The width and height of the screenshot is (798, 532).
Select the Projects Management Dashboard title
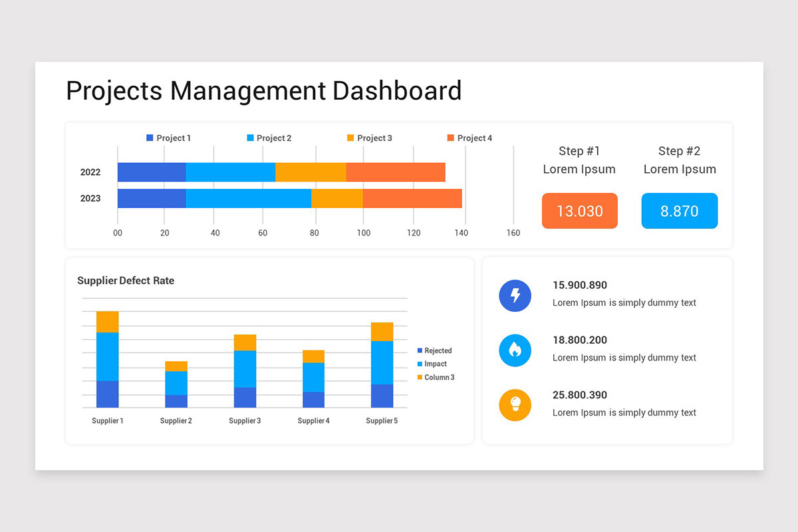[264, 90]
